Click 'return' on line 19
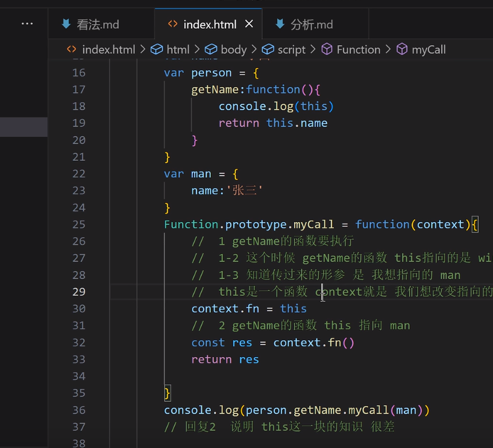Screen dimensions: 493x448 tap(239, 123)
